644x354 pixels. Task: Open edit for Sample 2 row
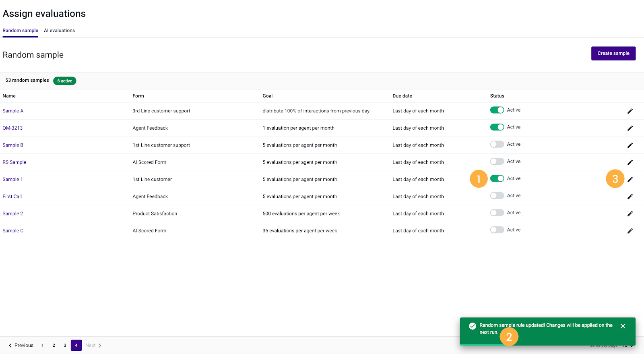630,214
